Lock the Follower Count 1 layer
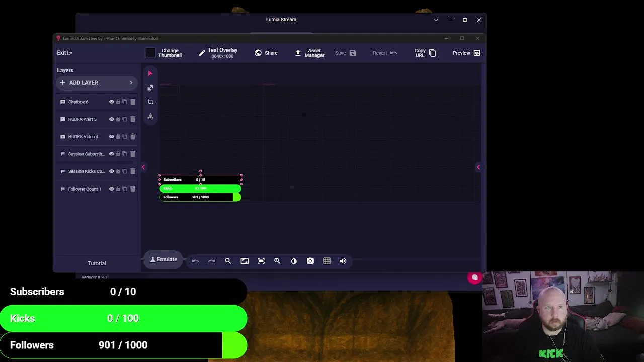The image size is (644, 362). tap(118, 189)
